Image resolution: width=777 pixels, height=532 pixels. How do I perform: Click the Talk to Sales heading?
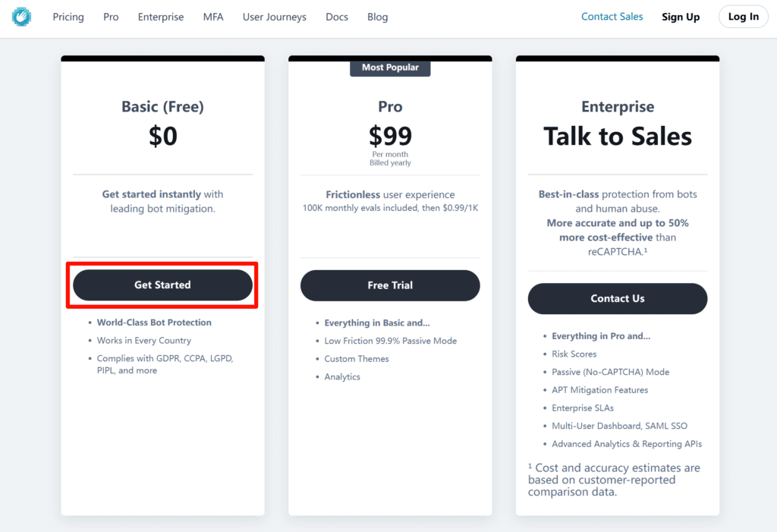point(618,137)
